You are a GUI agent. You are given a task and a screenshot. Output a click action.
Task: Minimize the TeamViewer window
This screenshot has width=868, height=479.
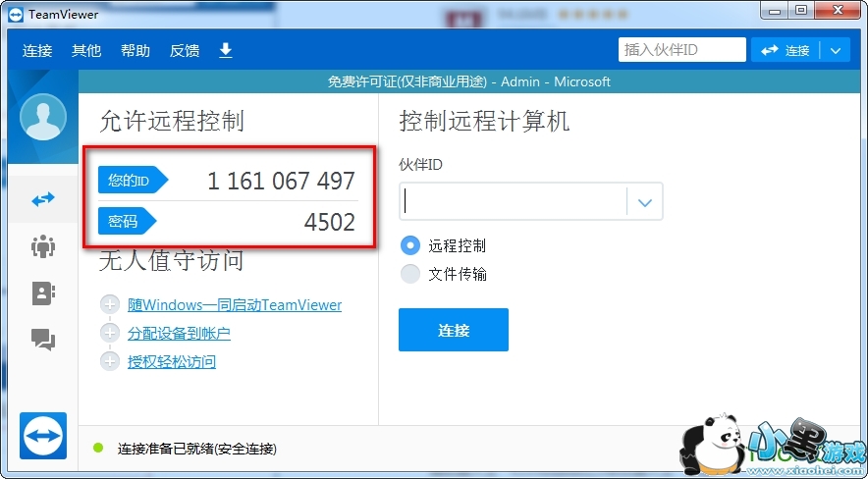[x=775, y=11]
